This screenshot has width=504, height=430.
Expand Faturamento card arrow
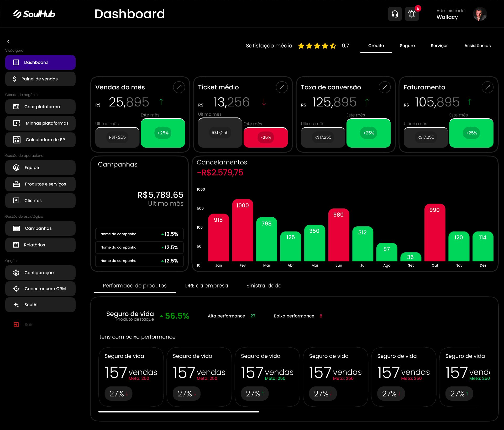(487, 87)
